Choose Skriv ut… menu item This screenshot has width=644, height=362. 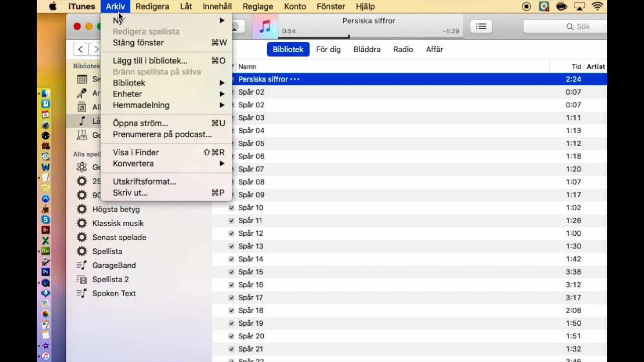point(166,193)
